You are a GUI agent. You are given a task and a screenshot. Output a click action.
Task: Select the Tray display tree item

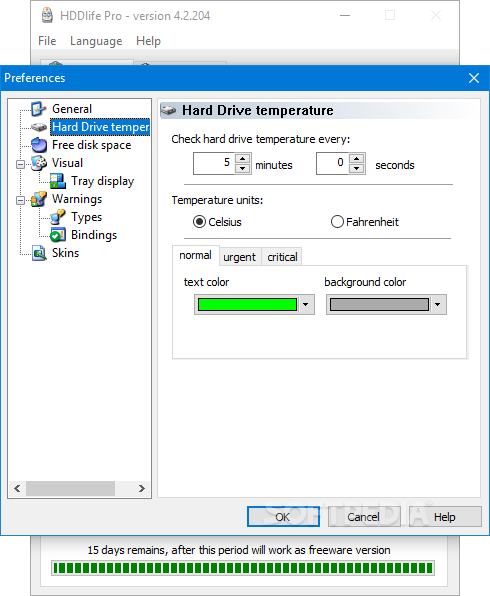click(103, 181)
